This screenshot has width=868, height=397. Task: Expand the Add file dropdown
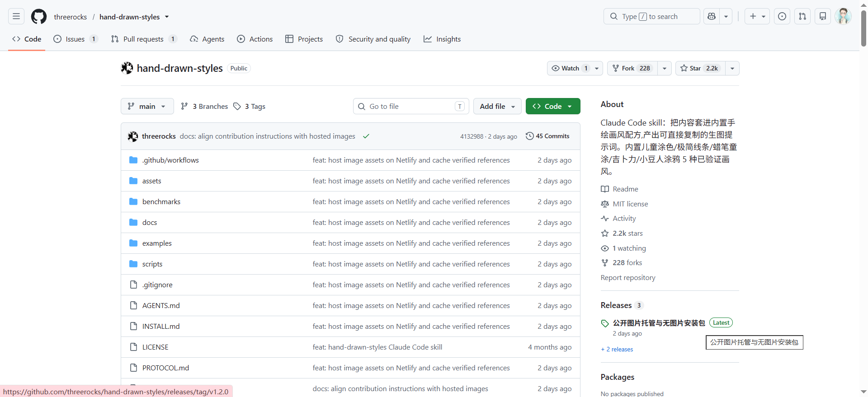(497, 106)
